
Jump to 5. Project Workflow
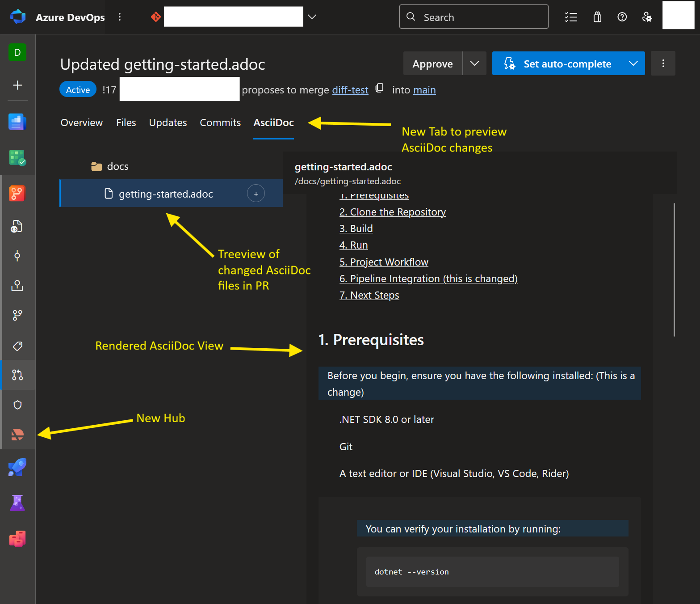click(x=384, y=262)
